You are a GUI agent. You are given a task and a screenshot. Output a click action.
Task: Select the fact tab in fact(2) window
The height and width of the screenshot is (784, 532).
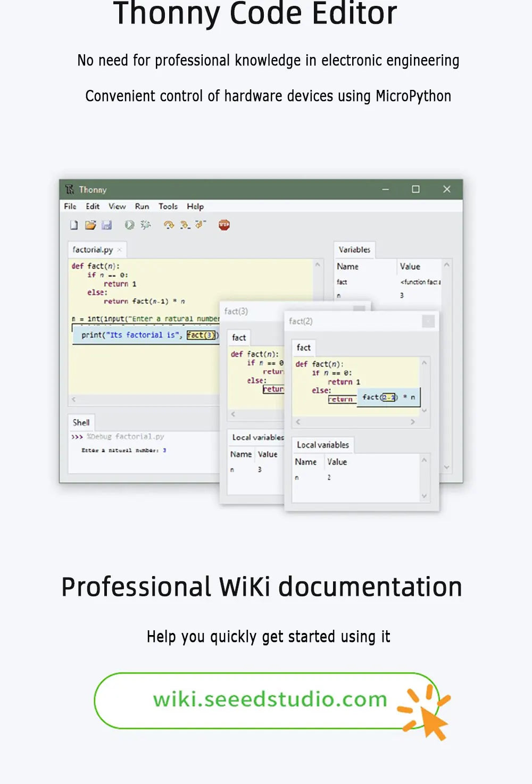304,347
